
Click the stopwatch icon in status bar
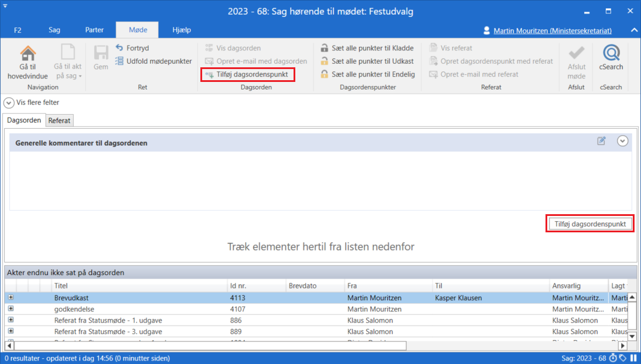pos(613,358)
